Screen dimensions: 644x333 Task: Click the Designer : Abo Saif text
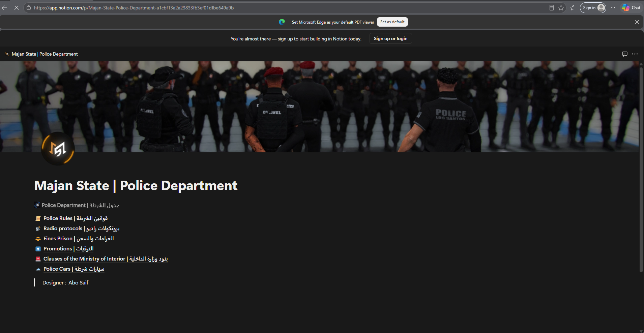(65, 283)
